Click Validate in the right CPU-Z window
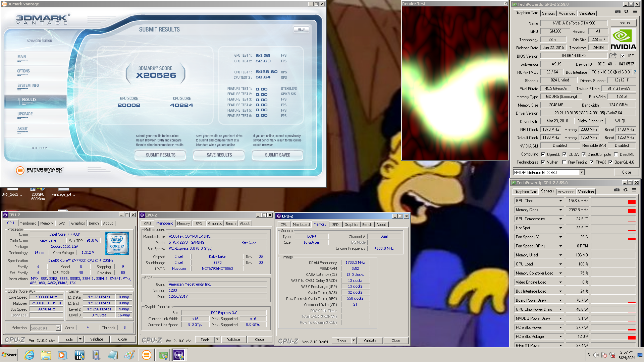Image resolution: width=644 pixels, height=362 pixels. [370, 341]
